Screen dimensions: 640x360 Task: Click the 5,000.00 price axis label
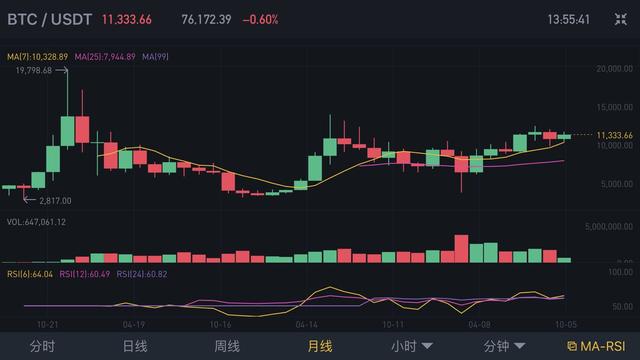617,184
